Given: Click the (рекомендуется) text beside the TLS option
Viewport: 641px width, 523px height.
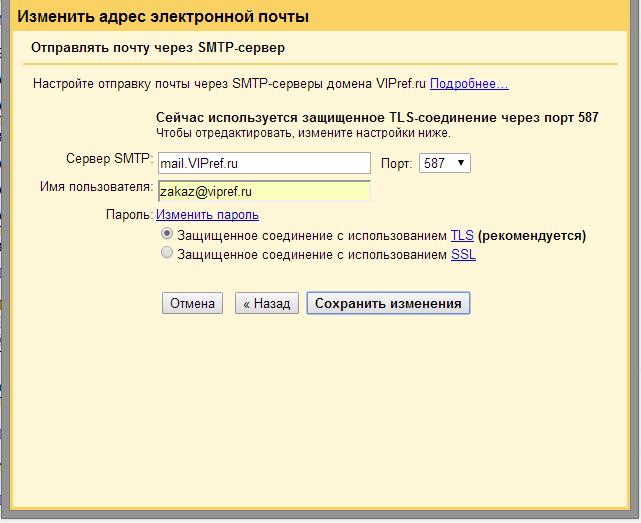Looking at the screenshot, I should [x=531, y=236].
